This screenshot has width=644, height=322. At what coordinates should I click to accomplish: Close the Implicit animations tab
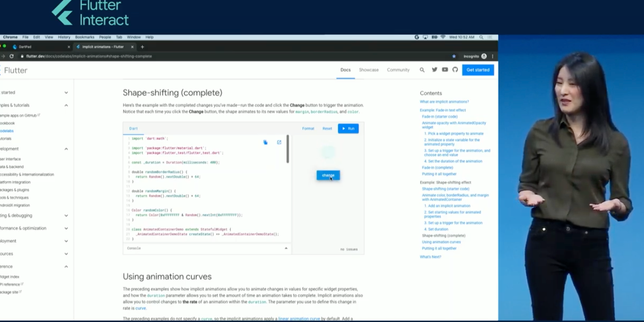coord(132,47)
